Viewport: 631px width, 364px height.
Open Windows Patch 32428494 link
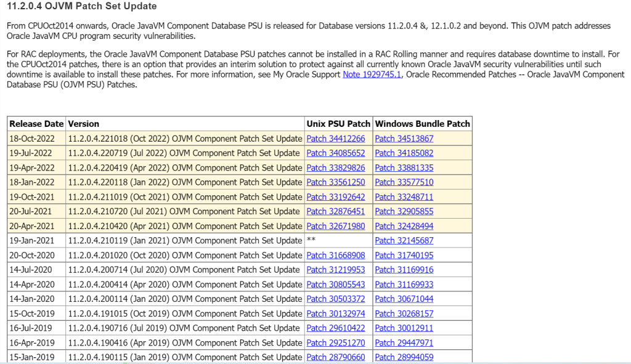click(x=404, y=226)
